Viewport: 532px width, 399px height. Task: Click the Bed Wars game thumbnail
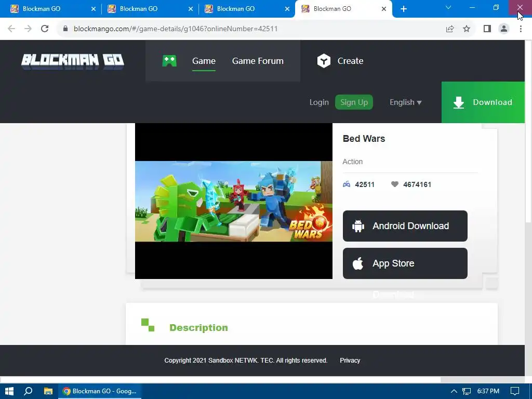click(x=233, y=201)
